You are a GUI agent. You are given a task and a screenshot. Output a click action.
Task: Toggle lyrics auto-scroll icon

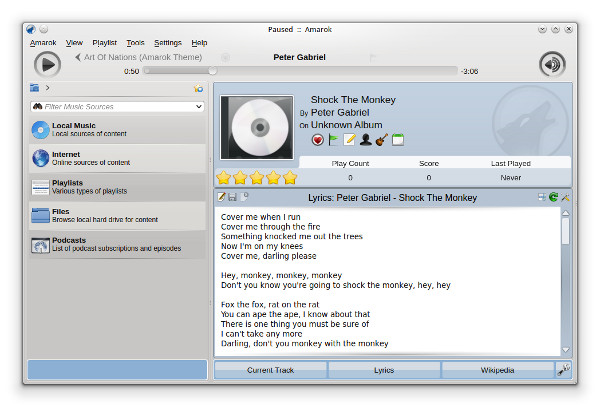pos(542,197)
